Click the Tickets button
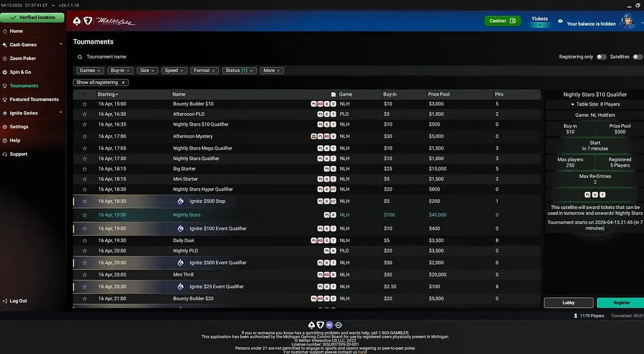 540,21
